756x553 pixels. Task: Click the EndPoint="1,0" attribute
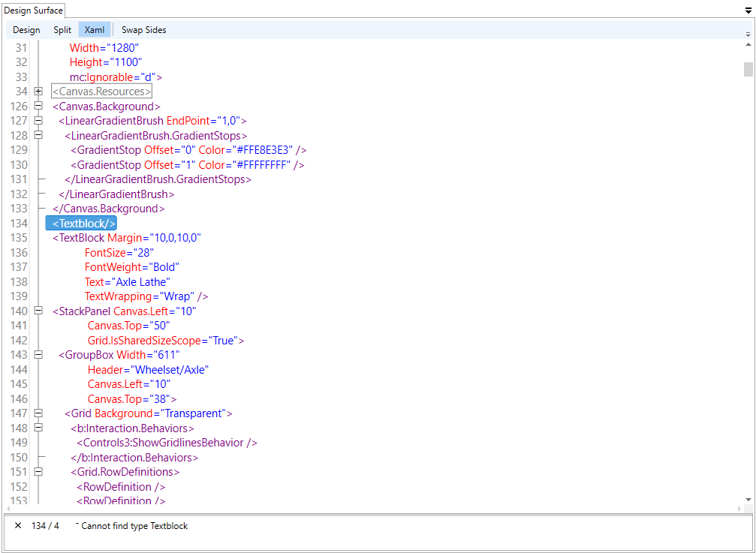click(204, 120)
